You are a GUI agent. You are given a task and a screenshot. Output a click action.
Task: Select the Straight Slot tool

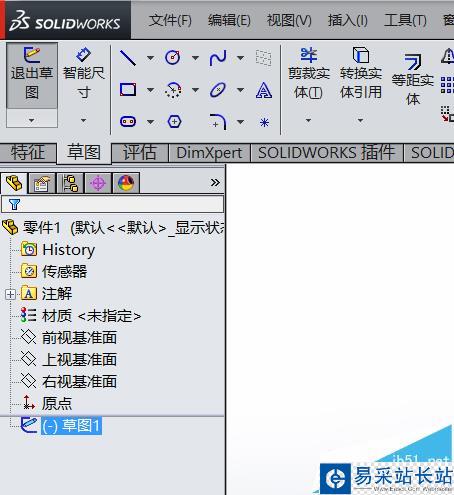click(x=128, y=121)
